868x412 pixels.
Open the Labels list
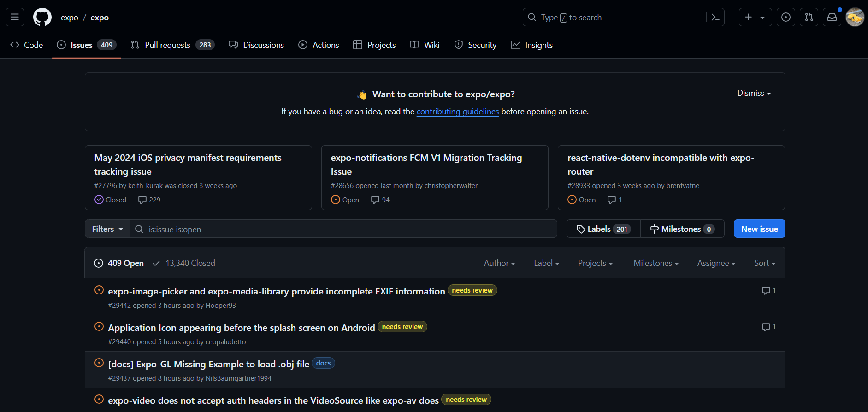point(603,229)
